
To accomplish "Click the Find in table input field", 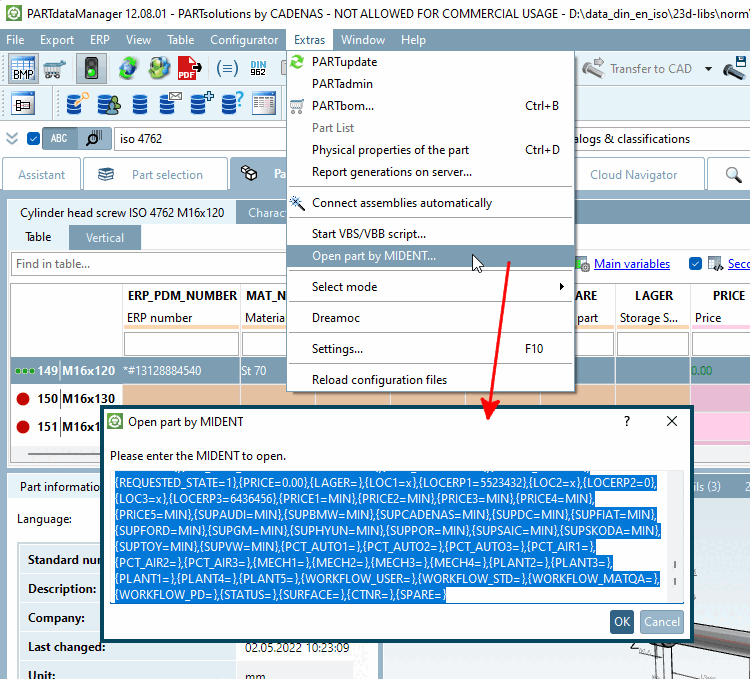I will 148,264.
